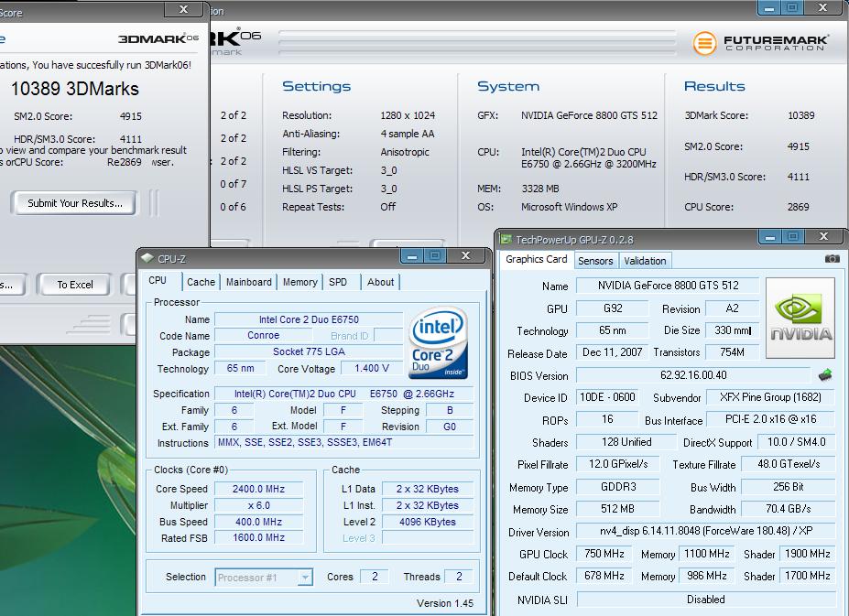Image resolution: width=849 pixels, height=616 pixels.
Task: Click the Memory Size 512 MB field
Action: [x=617, y=509]
